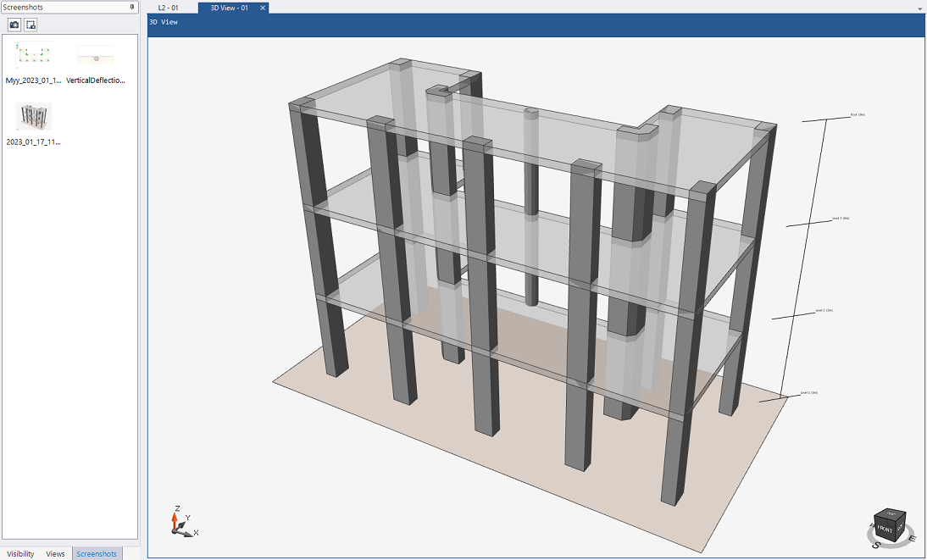This screenshot has height=560, width=927.
Task: Click the right side face of view cube
Action: click(x=902, y=525)
